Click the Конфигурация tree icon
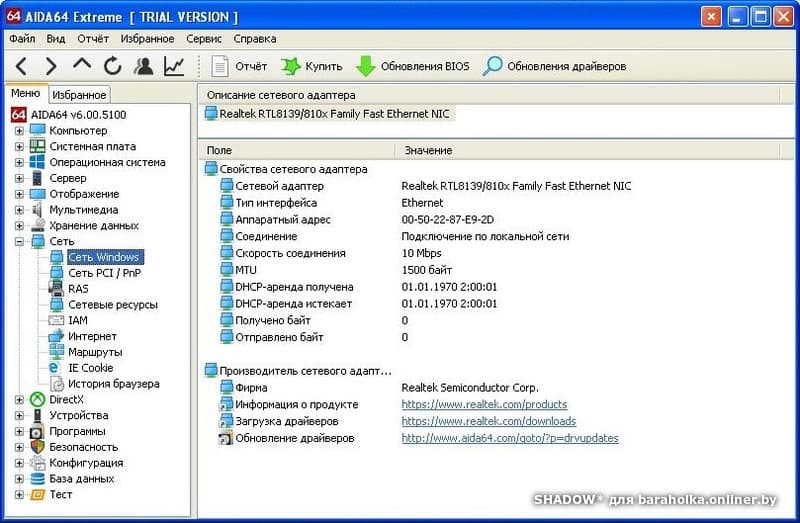 37,463
